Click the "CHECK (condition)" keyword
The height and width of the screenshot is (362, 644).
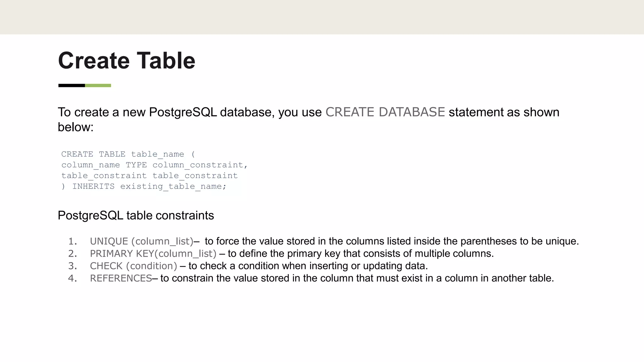pyautogui.click(x=133, y=266)
